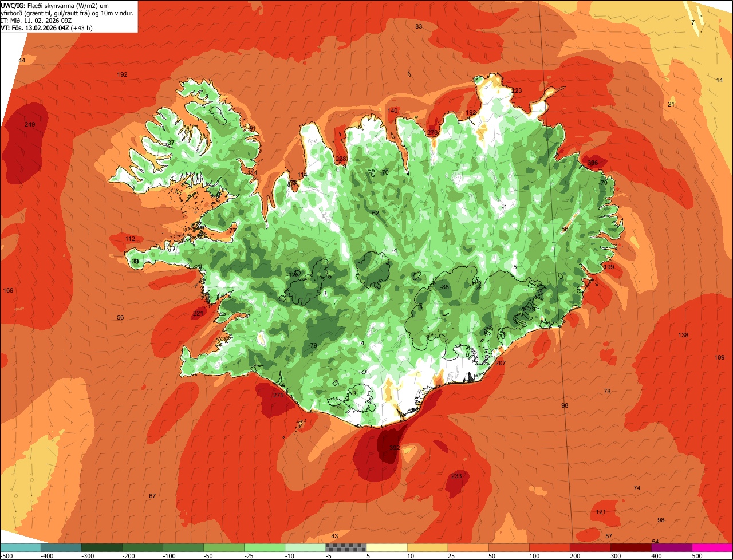Click the map value '112'

click(130, 239)
